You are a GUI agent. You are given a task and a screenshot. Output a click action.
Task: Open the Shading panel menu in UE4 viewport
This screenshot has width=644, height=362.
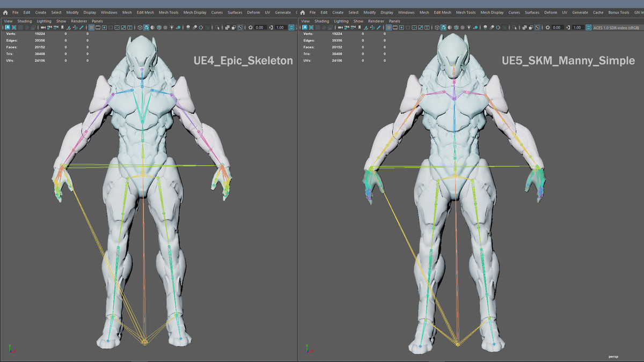coord(25,21)
